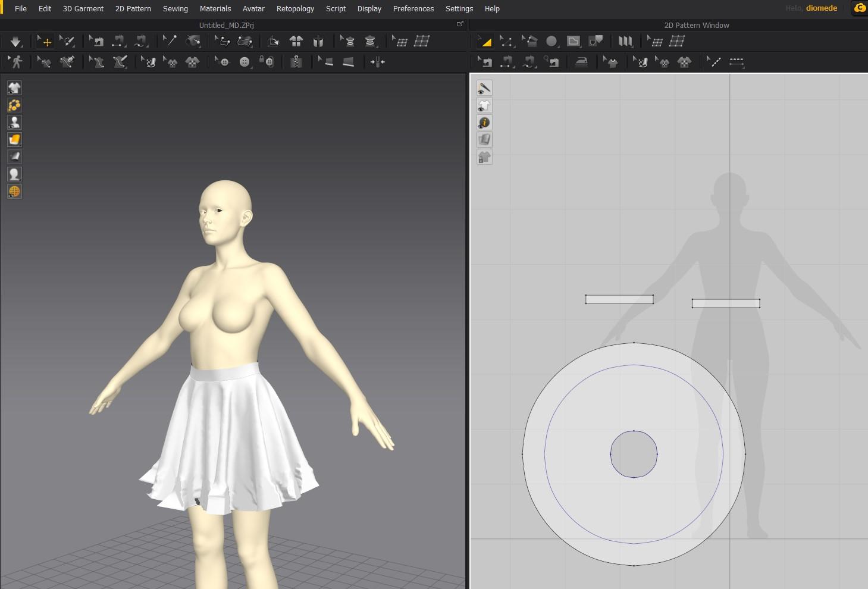Select the Iron tool in 2D toolbar
The image size is (868, 589).
[x=581, y=62]
